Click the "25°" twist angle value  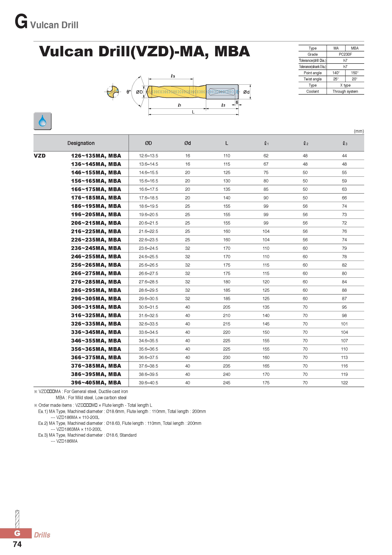(336, 79)
